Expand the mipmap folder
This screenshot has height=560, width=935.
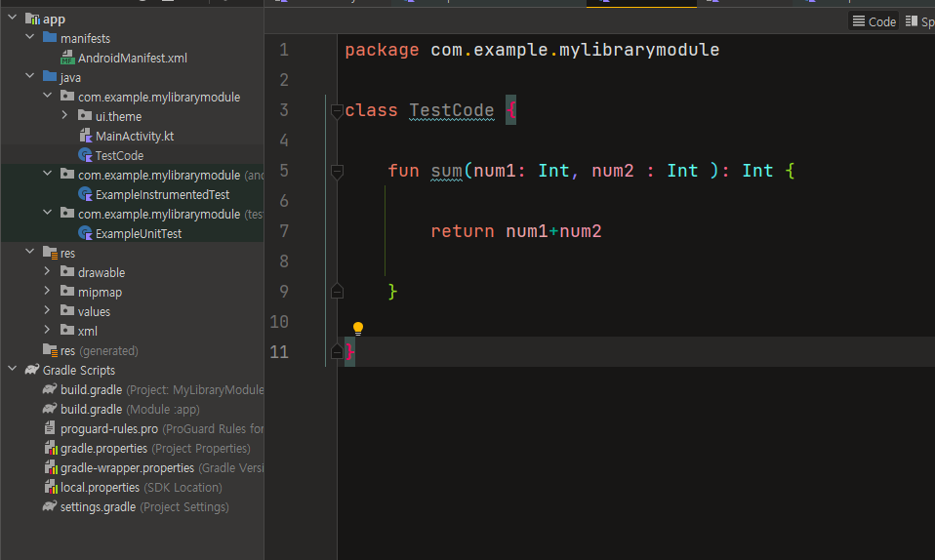48,291
